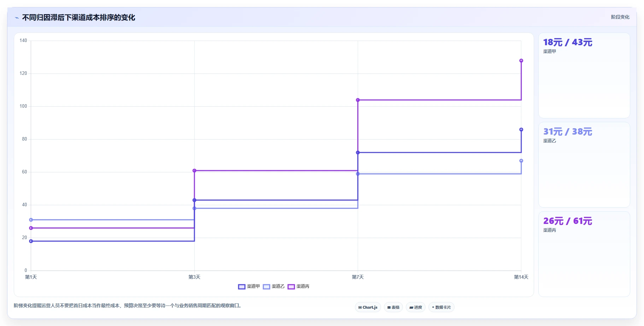
Task: Click the 100 y-axis tick label
Action: pyautogui.click(x=23, y=106)
